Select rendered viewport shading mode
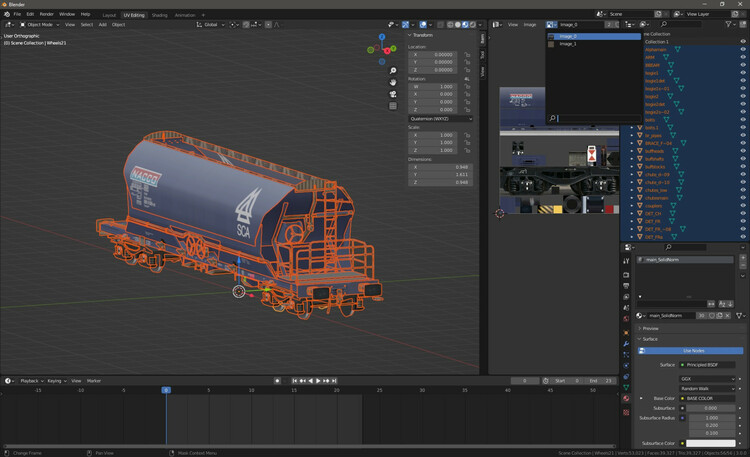The width and height of the screenshot is (750, 457). (473, 24)
